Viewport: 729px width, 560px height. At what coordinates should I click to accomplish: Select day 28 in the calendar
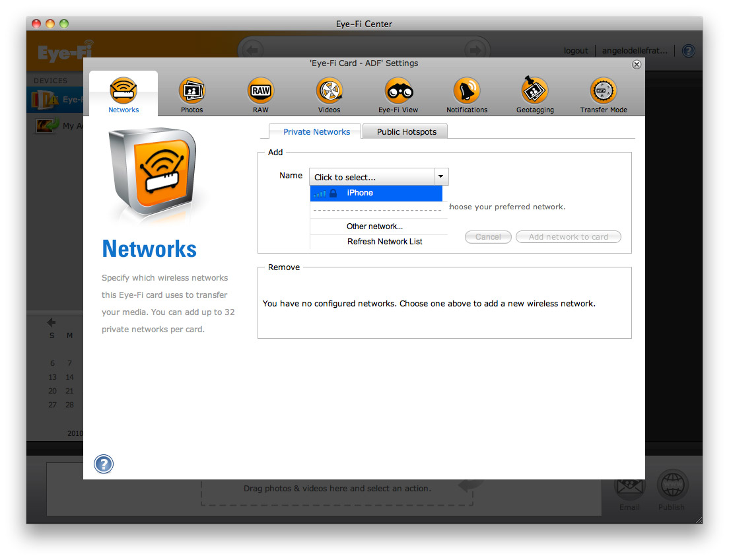click(x=69, y=405)
